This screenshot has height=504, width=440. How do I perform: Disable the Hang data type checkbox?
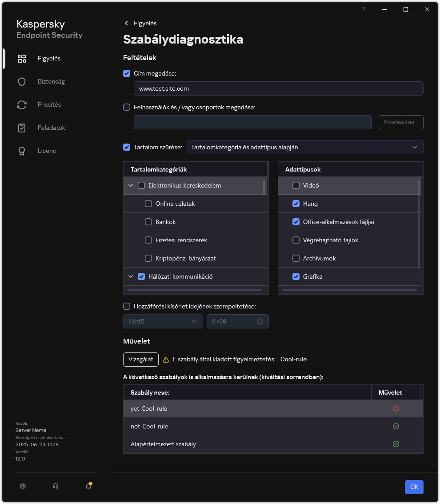pos(296,204)
